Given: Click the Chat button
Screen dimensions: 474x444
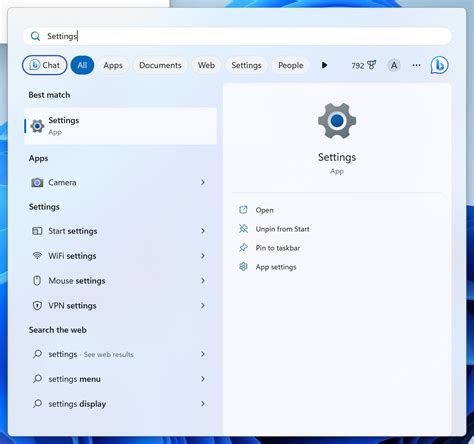Looking at the screenshot, I should [x=45, y=65].
